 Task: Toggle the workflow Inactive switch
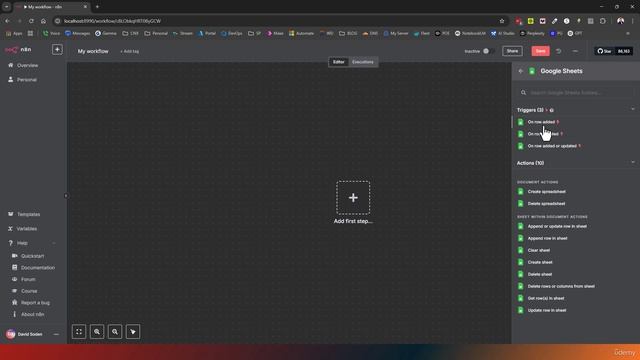tap(488, 51)
